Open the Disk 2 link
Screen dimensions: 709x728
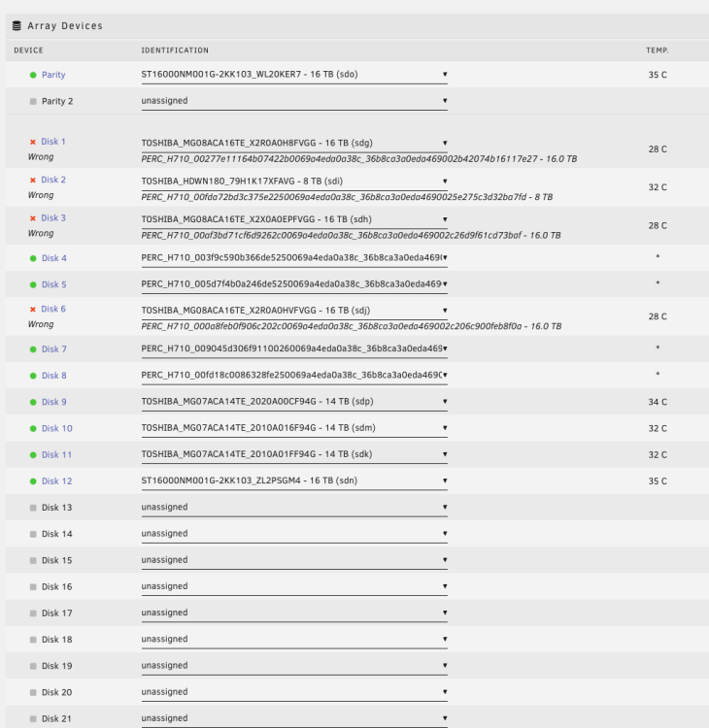tap(53, 180)
